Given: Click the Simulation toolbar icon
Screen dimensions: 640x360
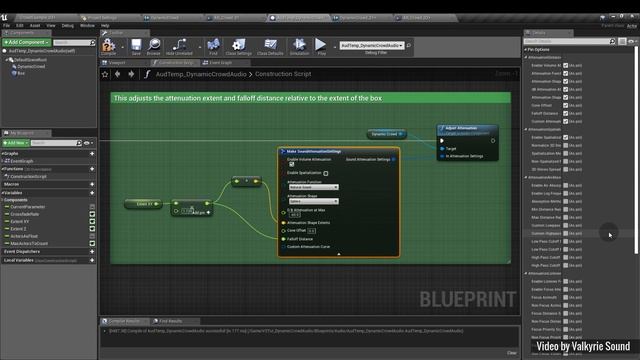Looking at the screenshot, I should coord(299,45).
